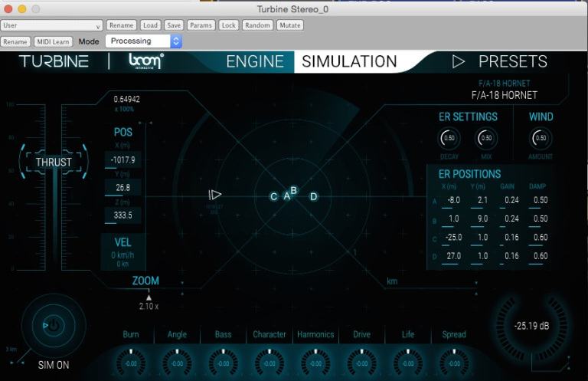
Task: Click the Burn knob
Action: point(130,363)
